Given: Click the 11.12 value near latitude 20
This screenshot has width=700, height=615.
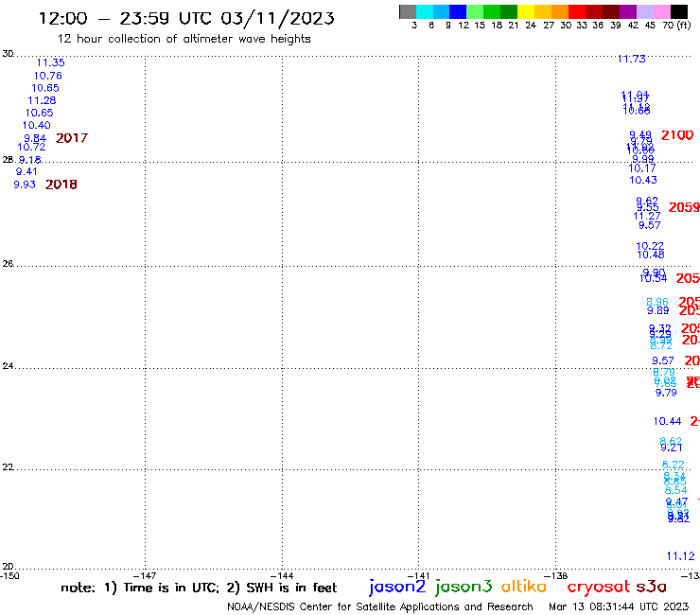Looking at the screenshot, I should click(x=680, y=556).
